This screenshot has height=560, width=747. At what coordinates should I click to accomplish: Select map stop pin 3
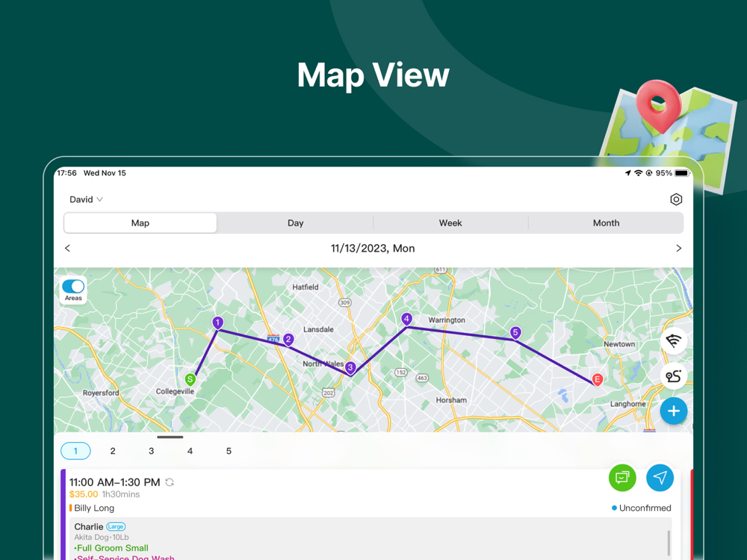(x=350, y=367)
